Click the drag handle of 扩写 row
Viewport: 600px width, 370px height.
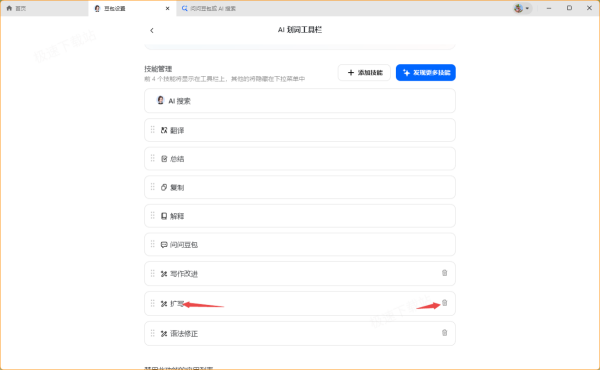point(153,303)
